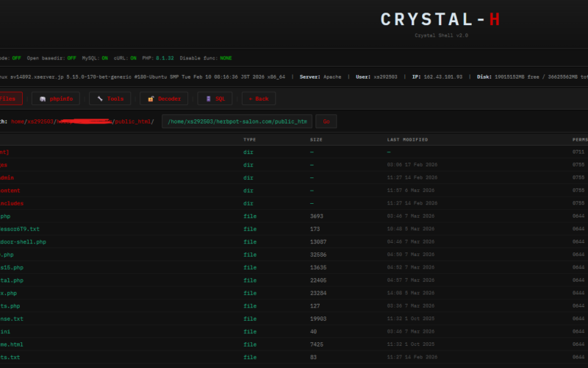Click the elephant icon on the phpinfo button

(43, 99)
